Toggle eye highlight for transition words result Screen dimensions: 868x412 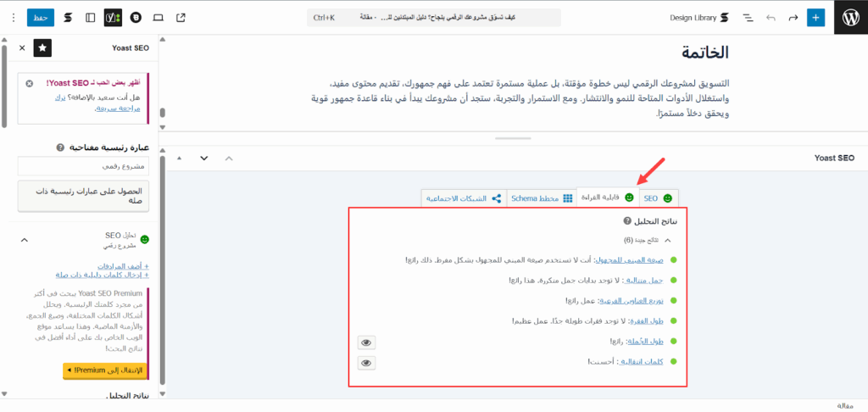pos(366,362)
